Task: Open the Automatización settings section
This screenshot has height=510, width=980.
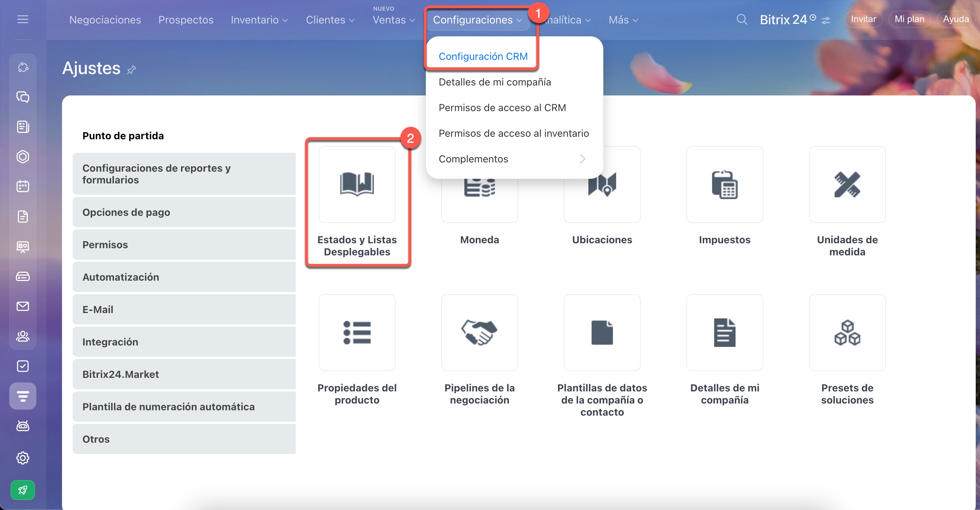Action: [x=184, y=277]
